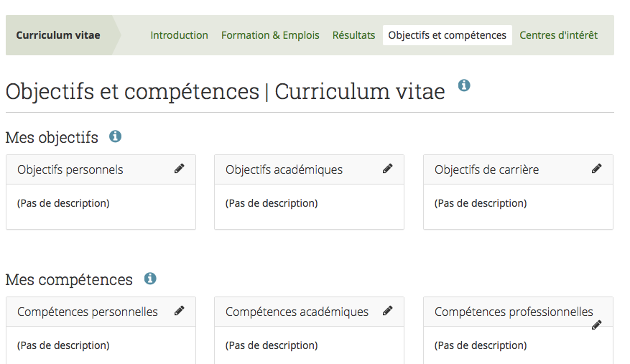This screenshot has height=364, width=630.
Task: Click Objectifs personnels panel heading
Action: (70, 170)
